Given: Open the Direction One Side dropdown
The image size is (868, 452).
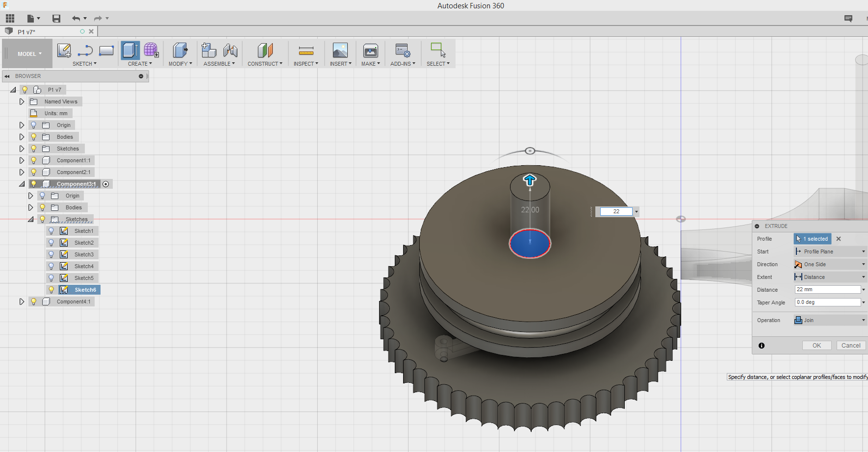Looking at the screenshot, I should (x=830, y=264).
